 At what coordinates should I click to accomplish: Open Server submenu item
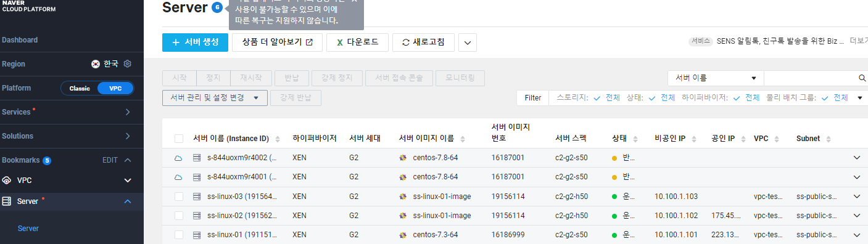click(x=28, y=229)
